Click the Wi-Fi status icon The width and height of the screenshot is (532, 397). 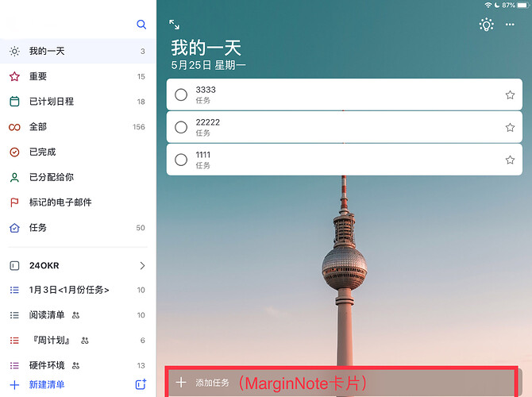point(488,5)
